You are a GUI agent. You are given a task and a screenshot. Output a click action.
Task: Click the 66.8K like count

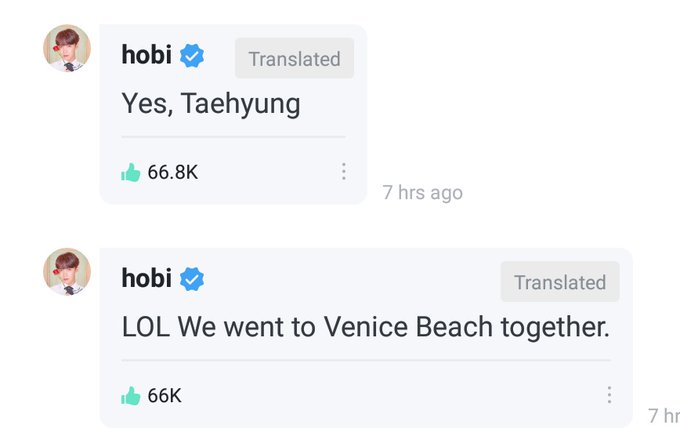[x=173, y=173]
